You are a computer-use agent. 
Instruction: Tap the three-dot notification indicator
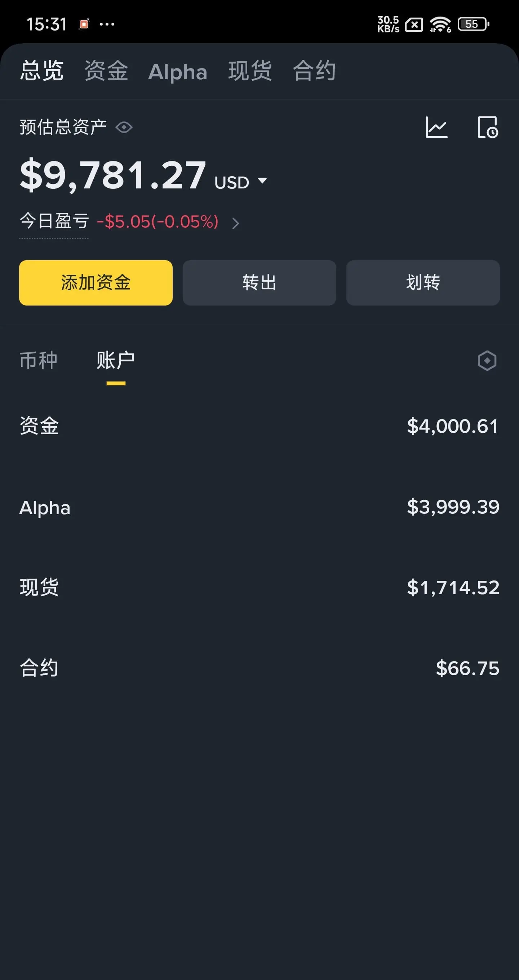[107, 24]
